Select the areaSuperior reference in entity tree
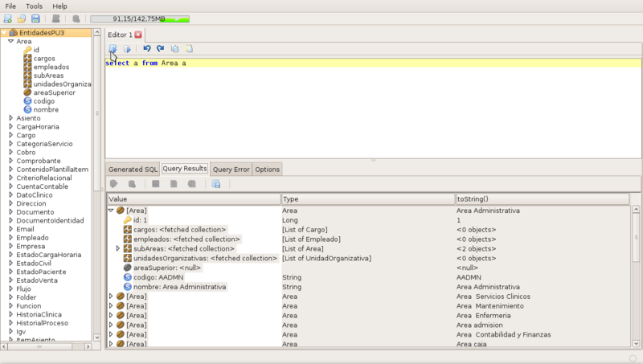This screenshot has width=643, height=364. (x=54, y=92)
